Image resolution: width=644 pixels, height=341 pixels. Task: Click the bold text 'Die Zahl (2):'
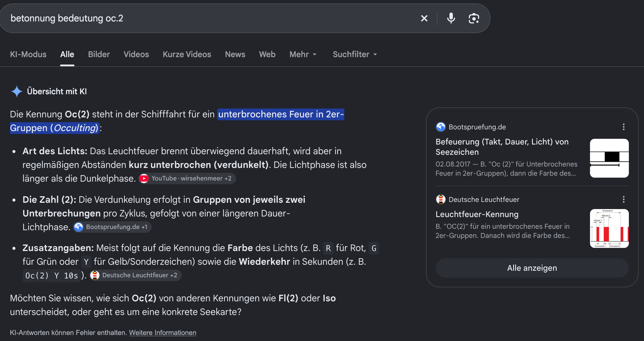click(49, 200)
